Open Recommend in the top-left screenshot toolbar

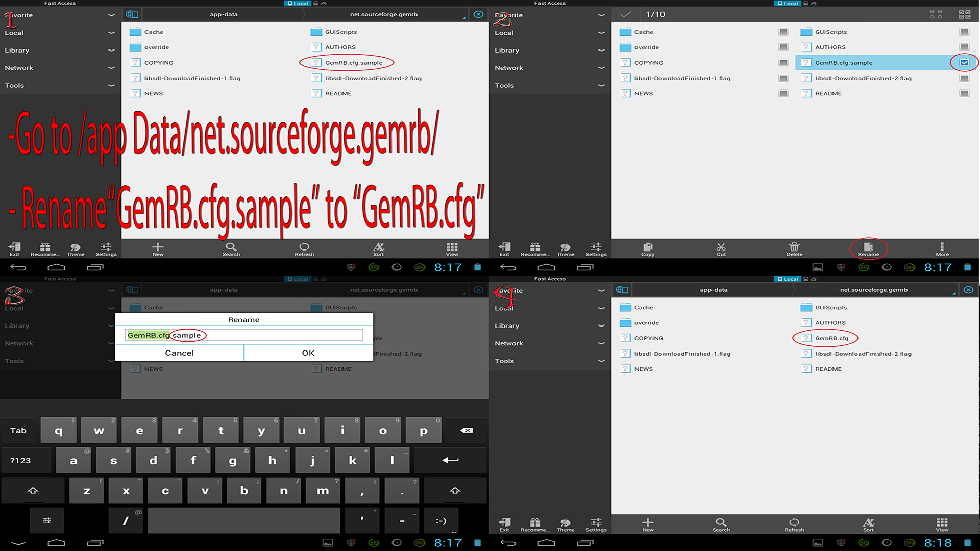point(45,249)
